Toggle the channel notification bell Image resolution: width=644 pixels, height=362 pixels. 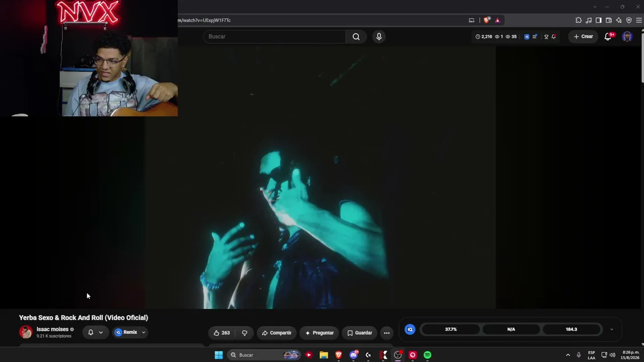click(91, 332)
